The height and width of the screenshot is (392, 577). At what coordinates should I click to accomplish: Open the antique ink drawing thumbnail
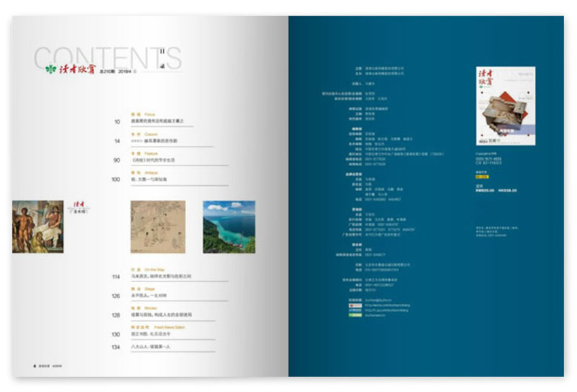pos(157,226)
